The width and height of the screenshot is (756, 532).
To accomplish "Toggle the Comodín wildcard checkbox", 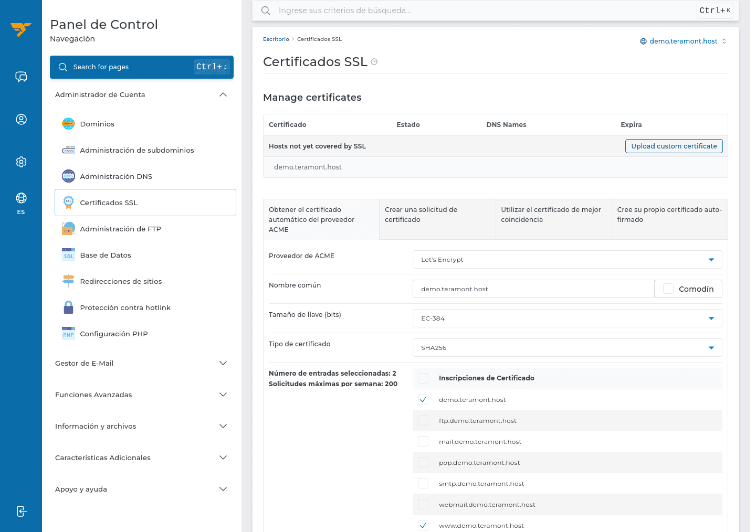I will 668,289.
